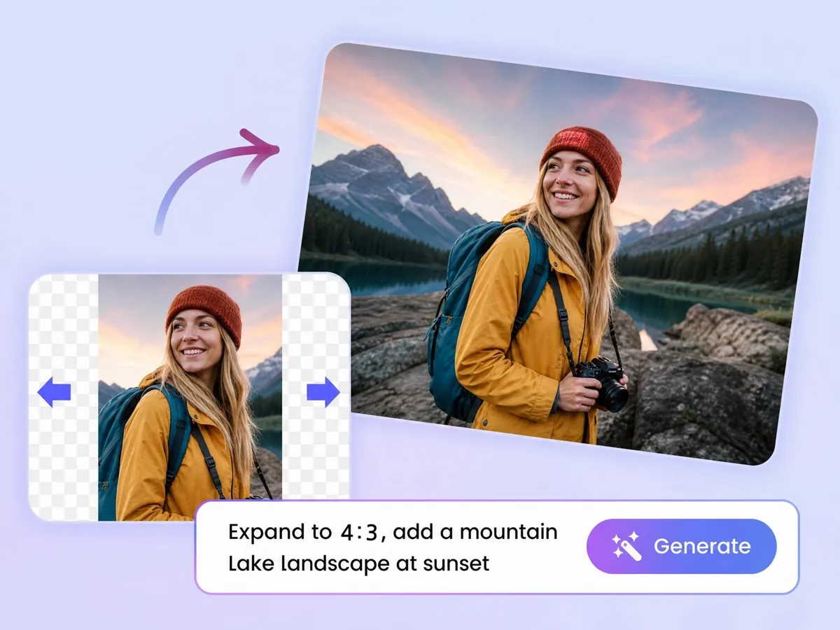Select the original cropped portrait photo
Screen dimensions: 840x630
190,397
